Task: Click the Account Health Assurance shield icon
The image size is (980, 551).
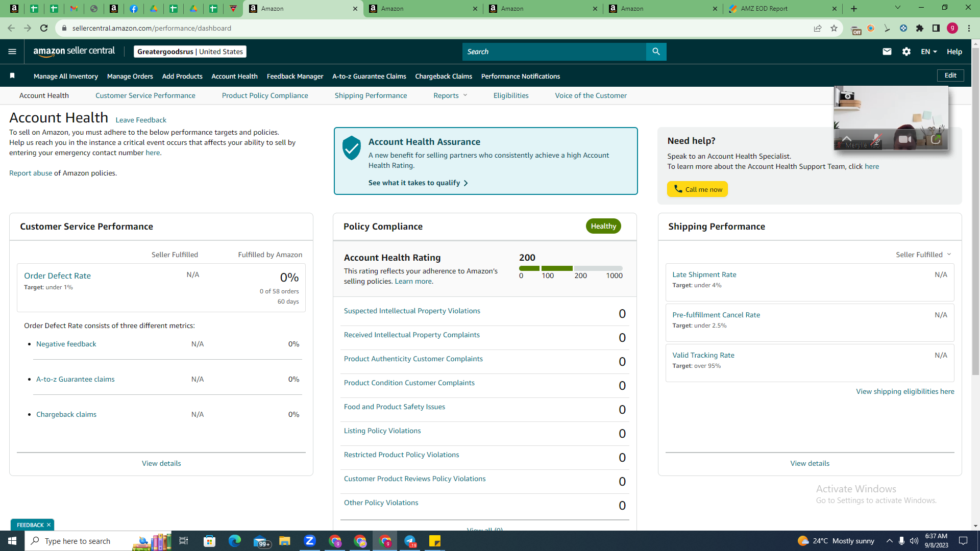Action: (352, 148)
